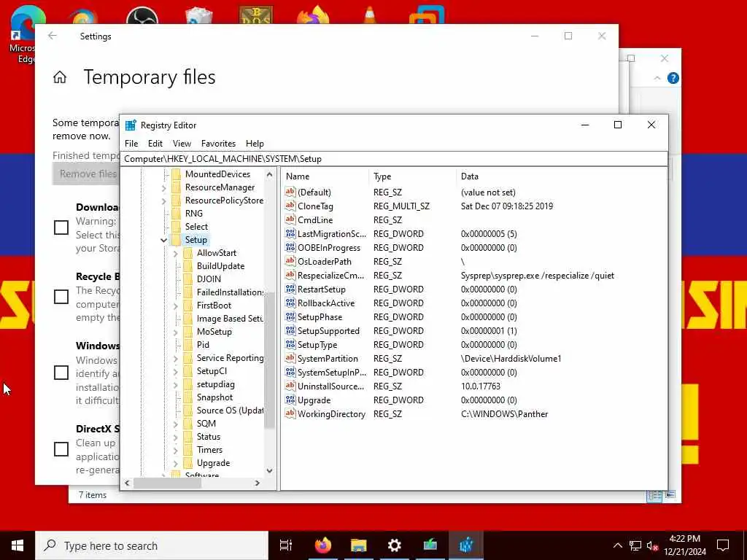Open Task View from the taskbar

[286, 545]
